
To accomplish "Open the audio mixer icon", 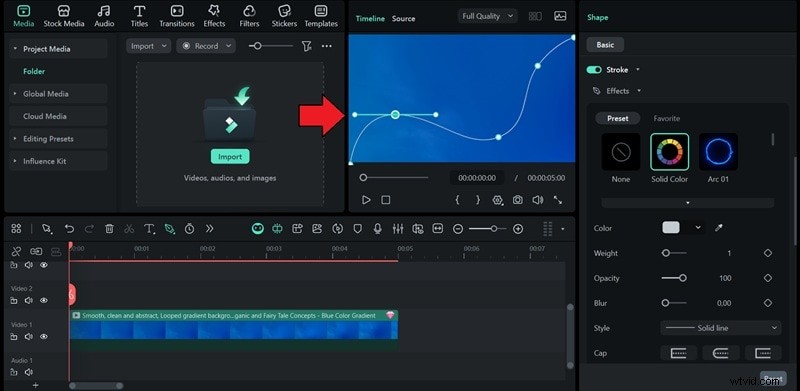I will pos(398,229).
